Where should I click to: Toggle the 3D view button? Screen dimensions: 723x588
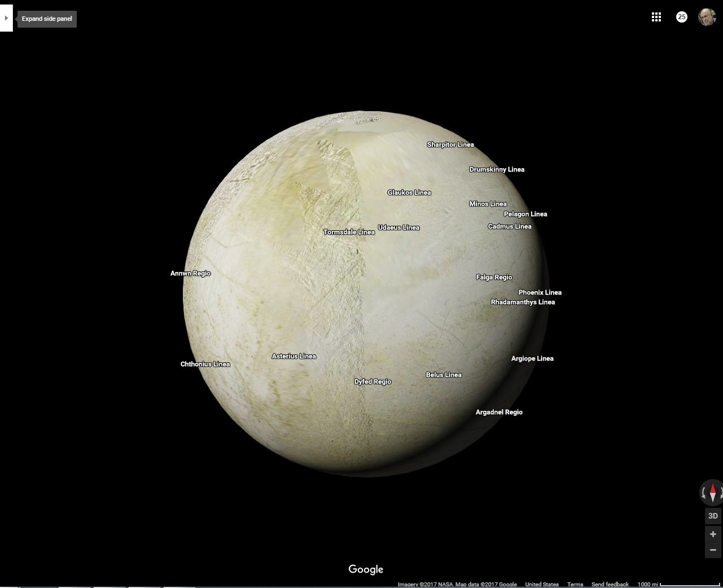pyautogui.click(x=713, y=516)
